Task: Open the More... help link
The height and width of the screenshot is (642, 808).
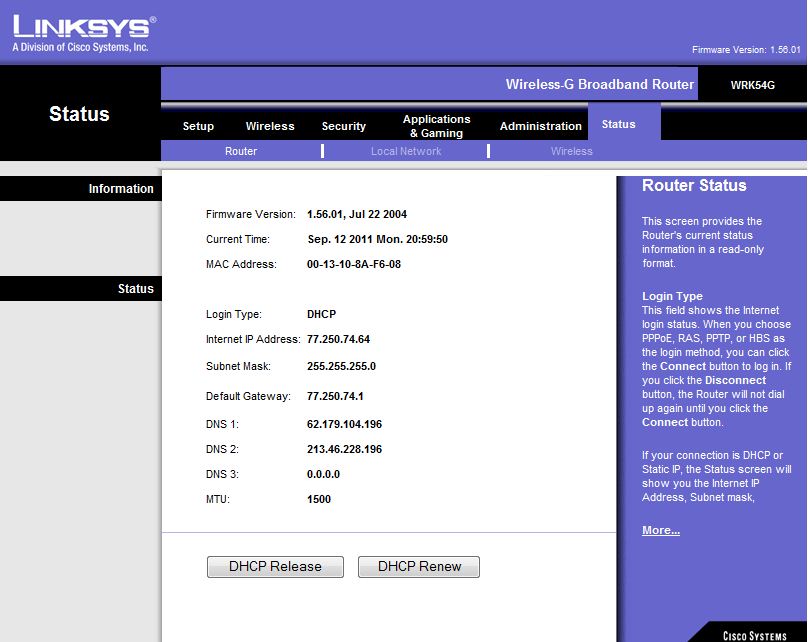Action: coord(661,530)
